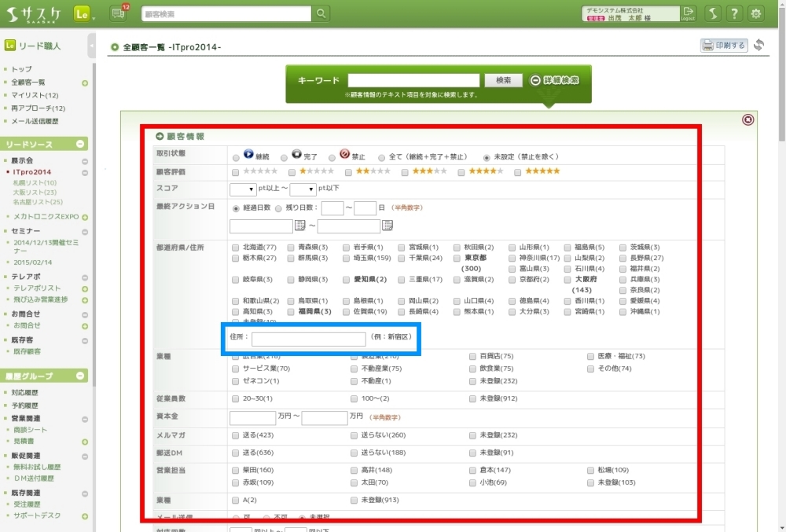
Task: Click the refresh icon next to 印刷する
Action: click(758, 46)
